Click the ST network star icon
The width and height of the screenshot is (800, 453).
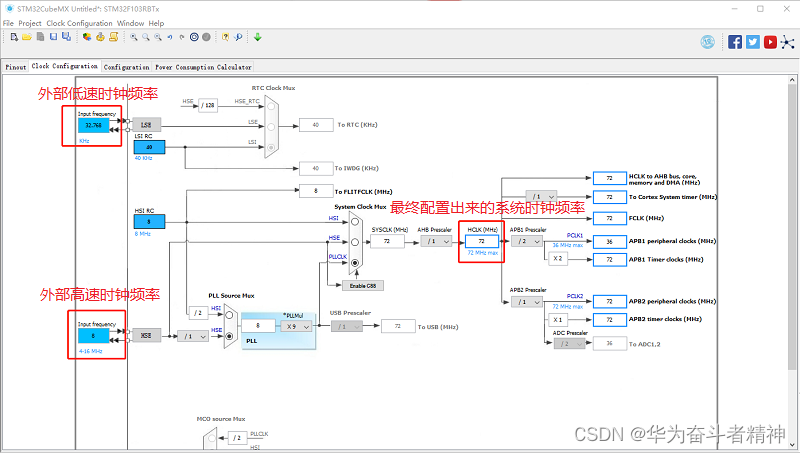[788, 42]
